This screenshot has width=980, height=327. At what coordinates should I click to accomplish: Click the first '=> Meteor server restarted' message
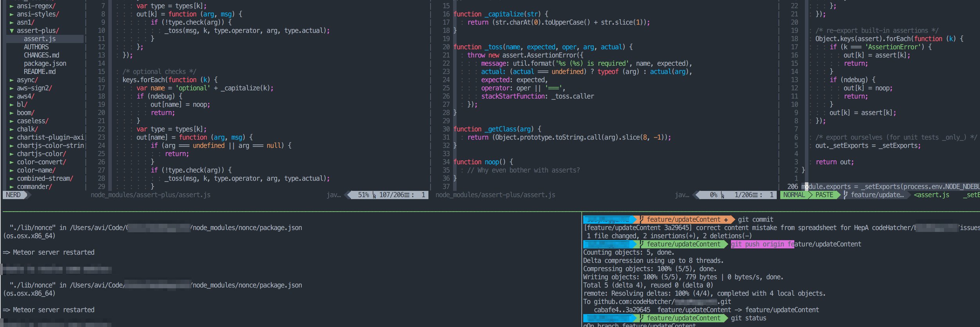pyautogui.click(x=48, y=253)
